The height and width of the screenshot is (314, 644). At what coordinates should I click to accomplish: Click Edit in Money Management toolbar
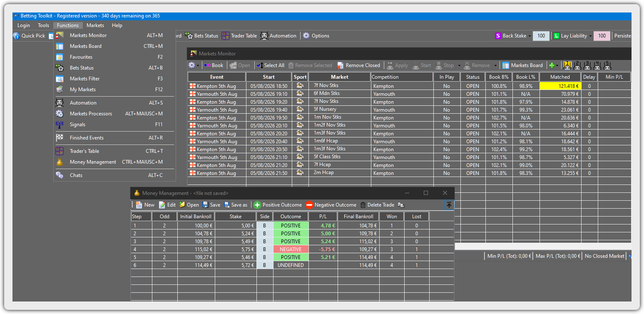[167, 205]
